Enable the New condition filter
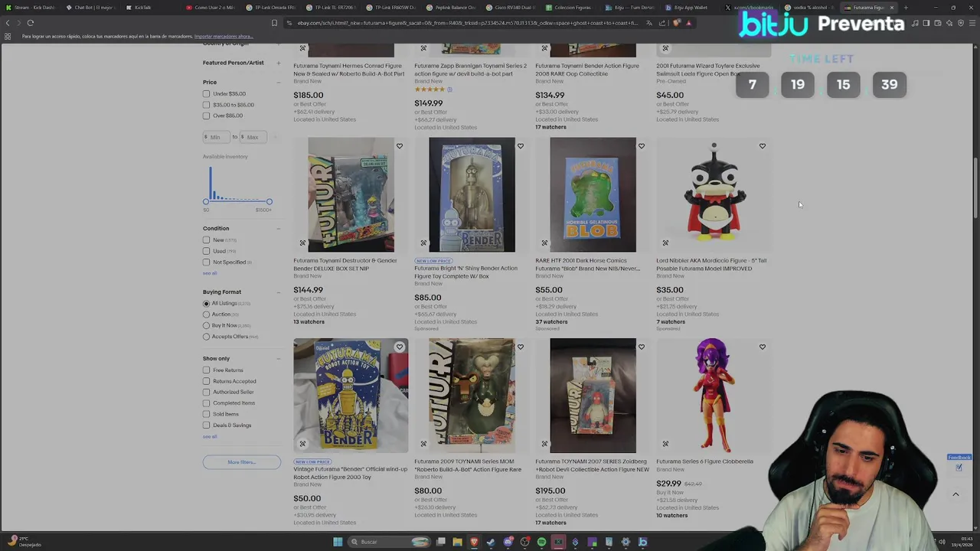The image size is (980, 551). click(206, 240)
